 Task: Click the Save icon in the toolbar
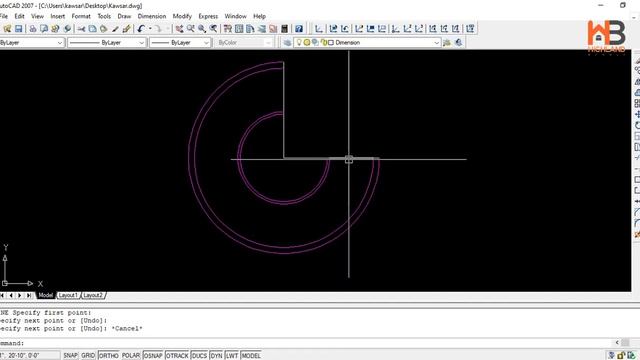click(18, 29)
